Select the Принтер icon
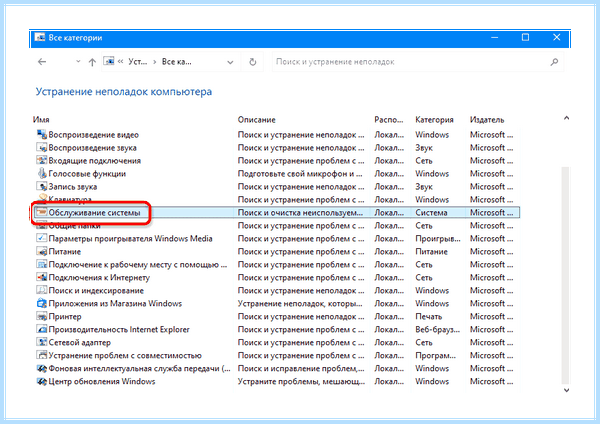Image resolution: width=600 pixels, height=424 pixels. [41, 316]
